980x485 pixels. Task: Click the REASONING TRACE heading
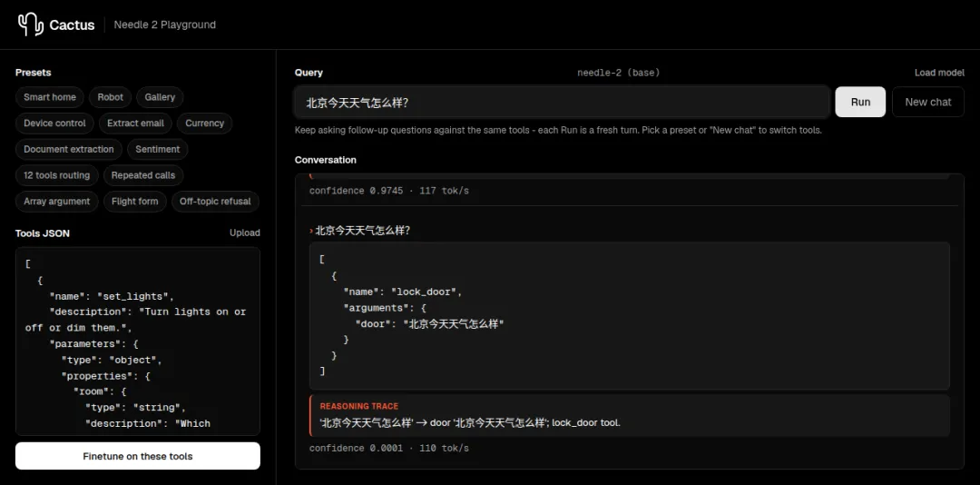(x=358, y=406)
